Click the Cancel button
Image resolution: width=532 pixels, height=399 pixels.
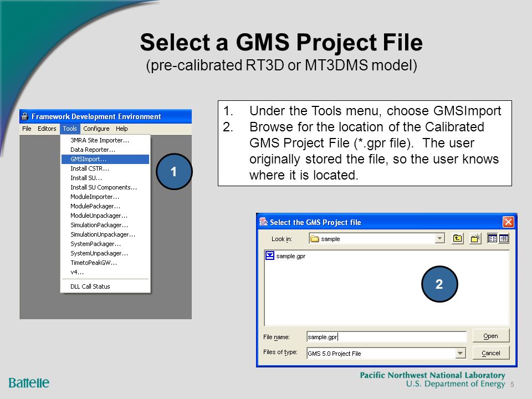tap(490, 353)
